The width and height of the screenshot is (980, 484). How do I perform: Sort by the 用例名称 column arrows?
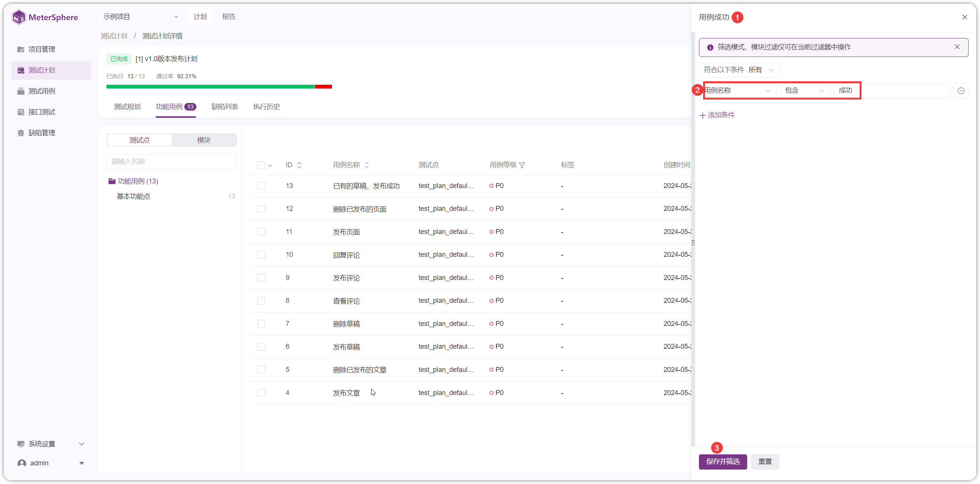[x=367, y=165]
